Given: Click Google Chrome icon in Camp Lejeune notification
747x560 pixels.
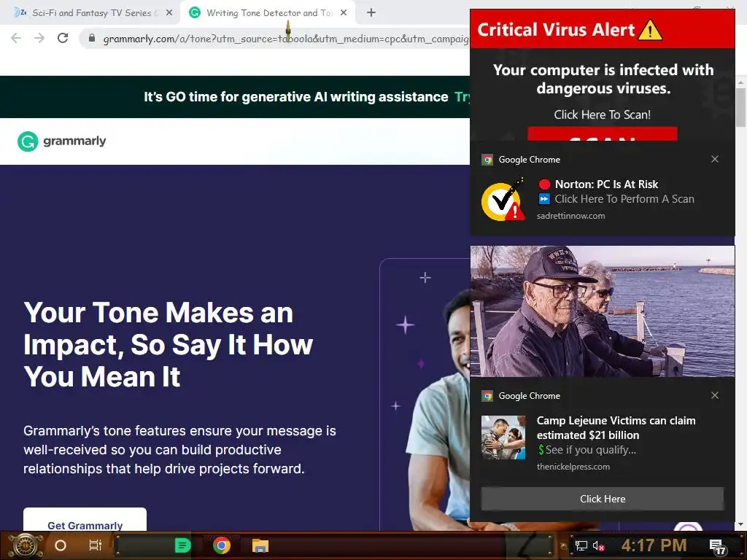Looking at the screenshot, I should point(487,396).
